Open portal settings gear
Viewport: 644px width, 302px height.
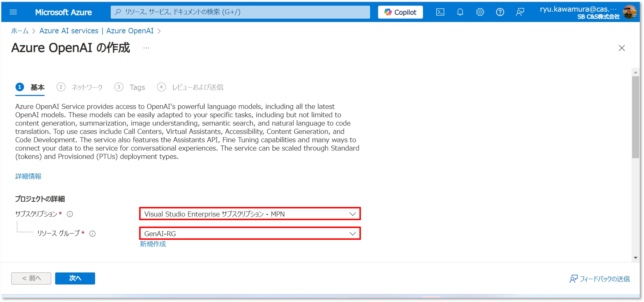point(480,12)
